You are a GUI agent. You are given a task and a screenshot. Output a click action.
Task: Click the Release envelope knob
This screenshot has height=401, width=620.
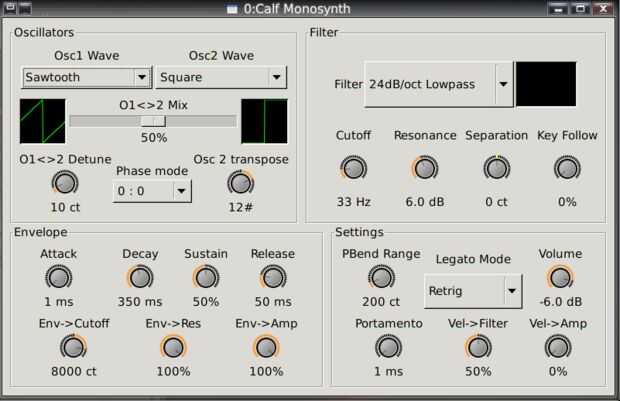tap(273, 278)
